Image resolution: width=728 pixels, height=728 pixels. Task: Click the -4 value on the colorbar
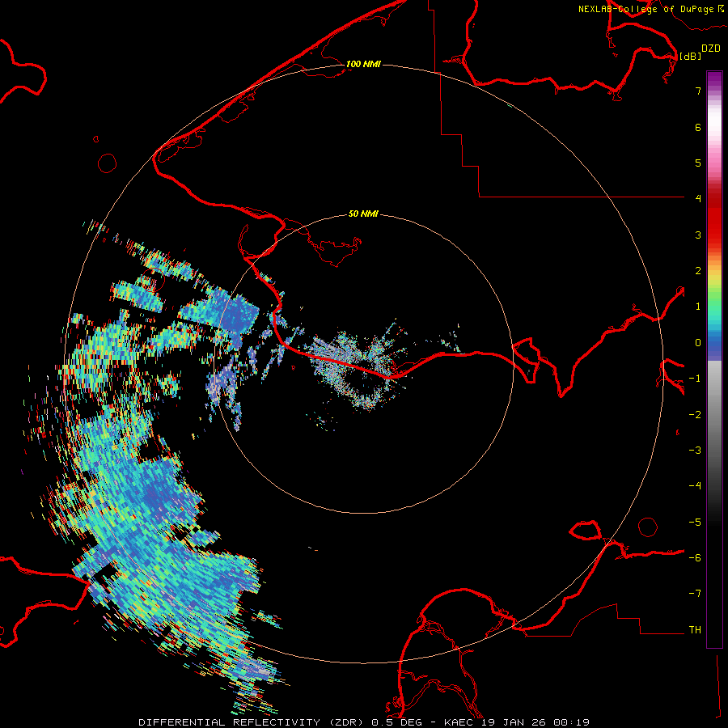[695, 486]
